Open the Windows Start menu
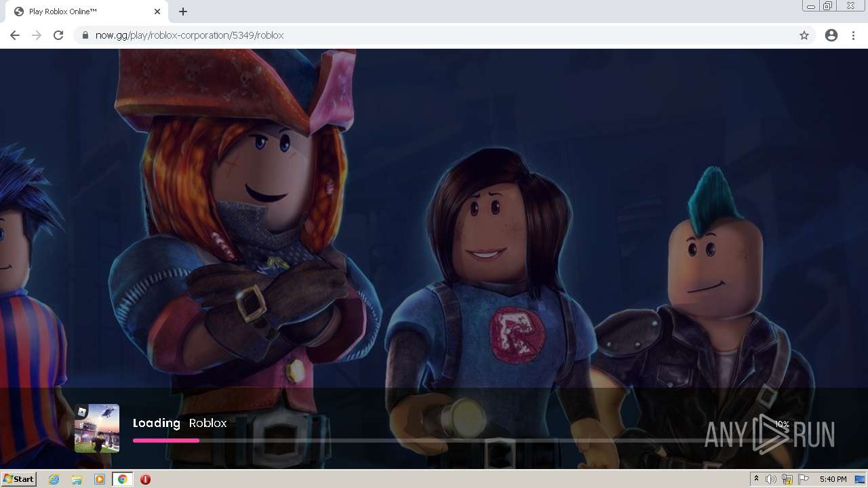 pos(19,479)
